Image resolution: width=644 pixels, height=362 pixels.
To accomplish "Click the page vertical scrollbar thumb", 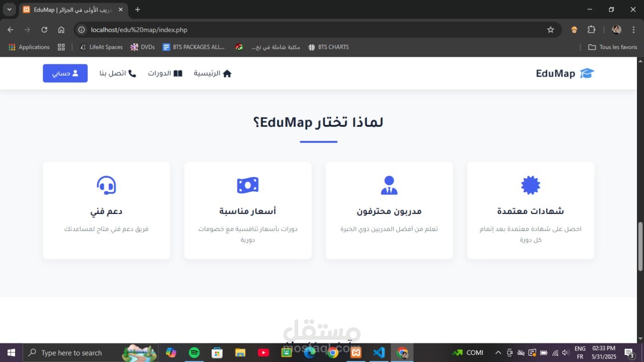I will pyautogui.click(x=640, y=247).
